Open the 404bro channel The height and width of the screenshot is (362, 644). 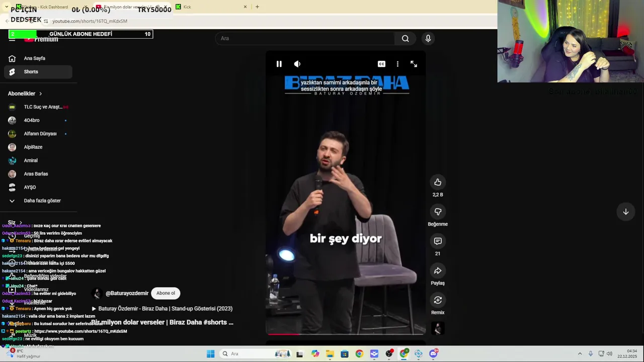coord(38,120)
